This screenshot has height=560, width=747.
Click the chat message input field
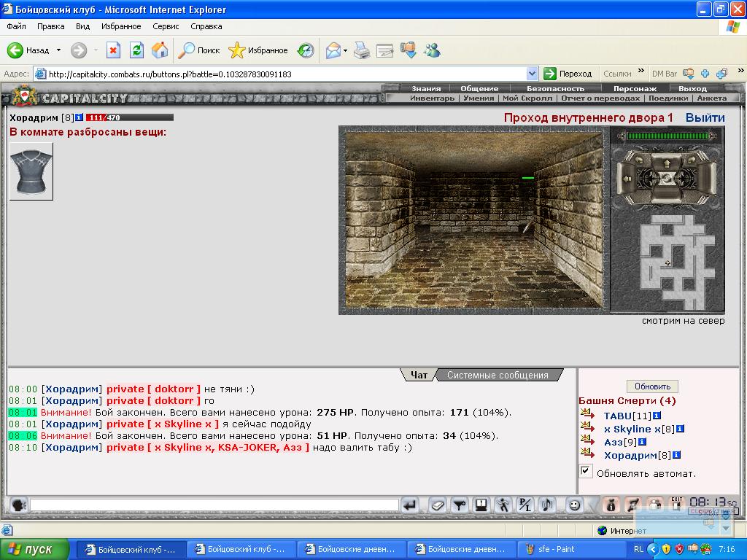click(214, 505)
